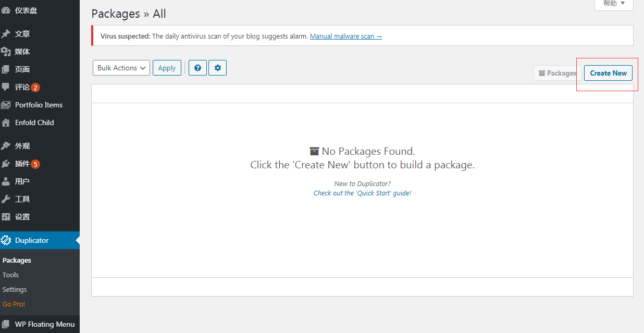Select the Duplicator menu item

coord(40,240)
